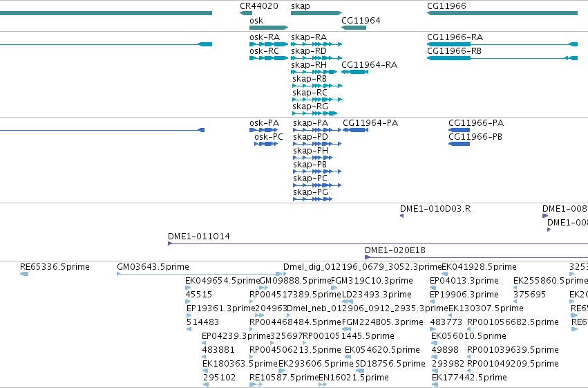
Task: Select transcript osk-RA
Action: (269, 44)
